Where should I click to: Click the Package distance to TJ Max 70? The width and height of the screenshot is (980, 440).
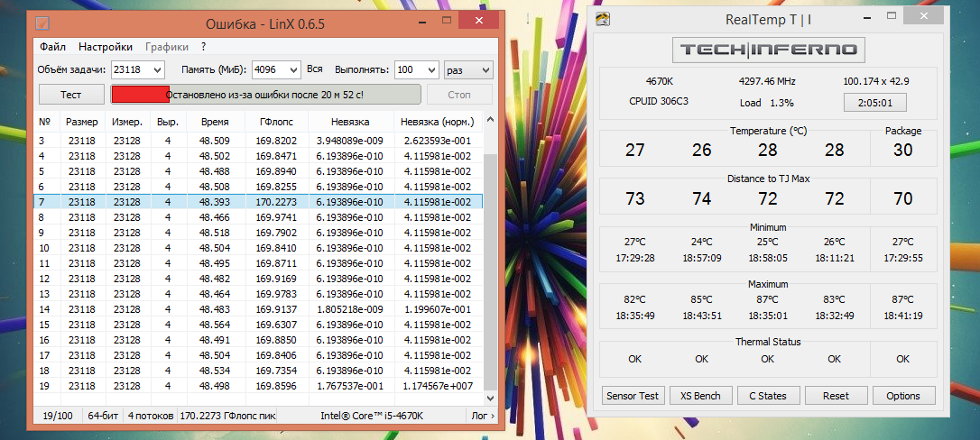(x=903, y=199)
